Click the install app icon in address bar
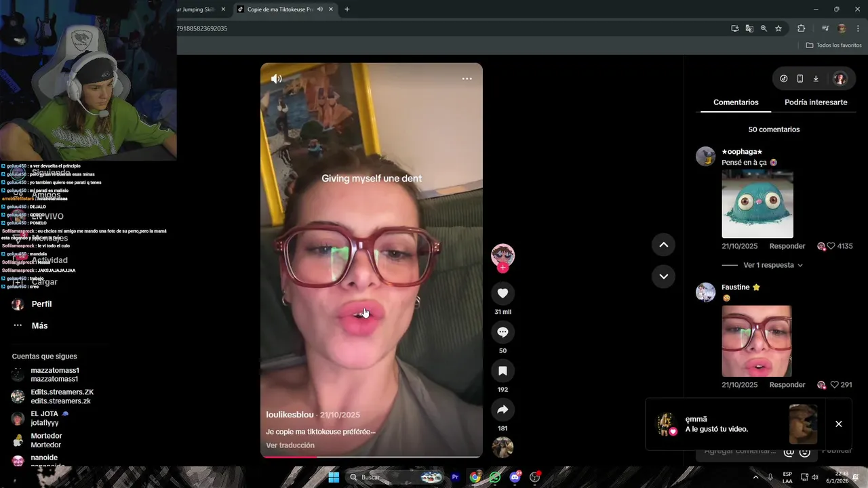868x488 pixels. (x=735, y=28)
